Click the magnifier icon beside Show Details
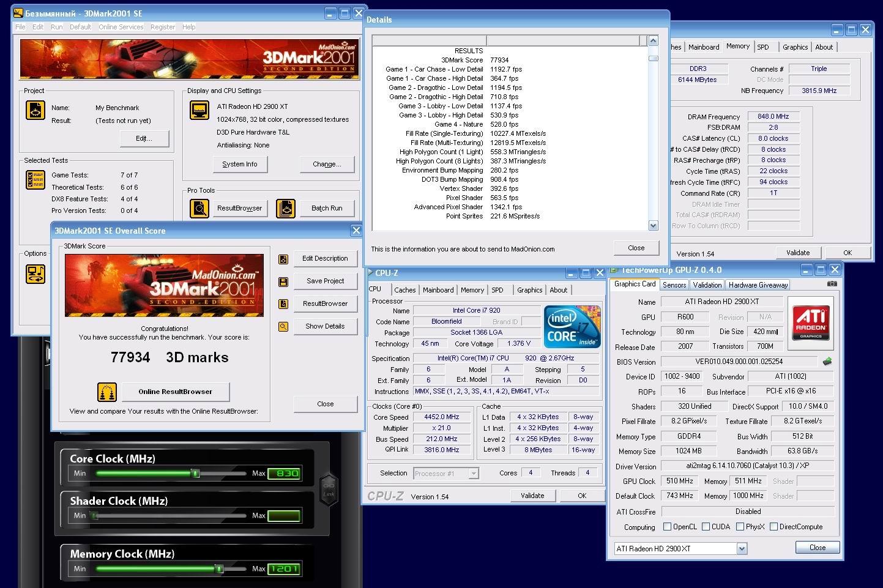This screenshot has width=883, height=588. tap(283, 327)
